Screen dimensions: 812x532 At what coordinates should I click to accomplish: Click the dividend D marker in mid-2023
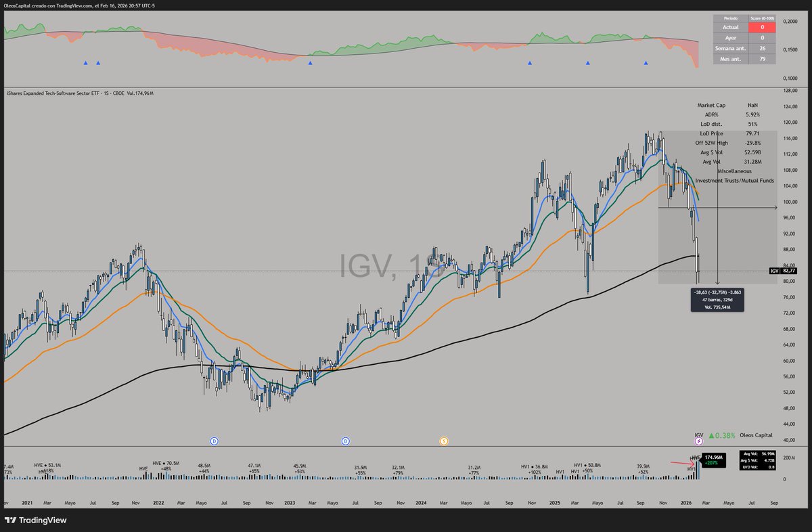coord(345,441)
